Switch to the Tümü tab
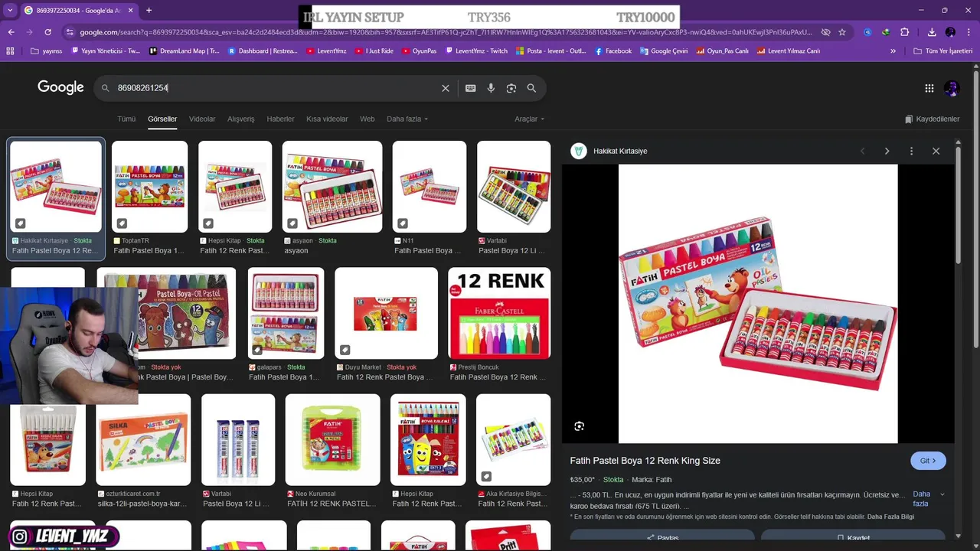This screenshot has width=980, height=551. (x=126, y=119)
